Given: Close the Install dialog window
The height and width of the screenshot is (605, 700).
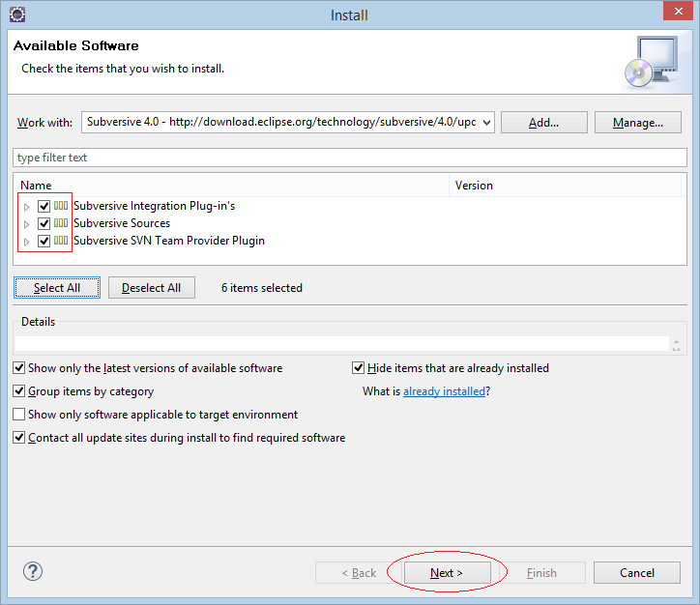Looking at the screenshot, I should click(x=678, y=12).
